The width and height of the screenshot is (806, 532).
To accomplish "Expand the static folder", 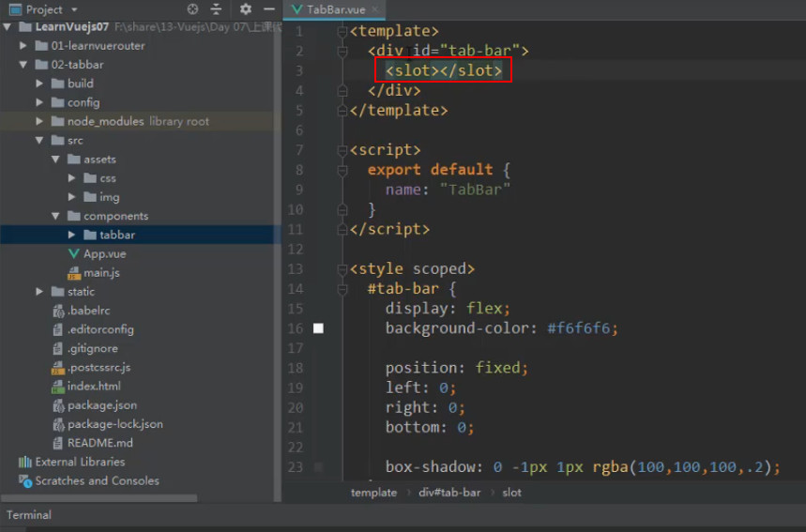I will pos(39,292).
